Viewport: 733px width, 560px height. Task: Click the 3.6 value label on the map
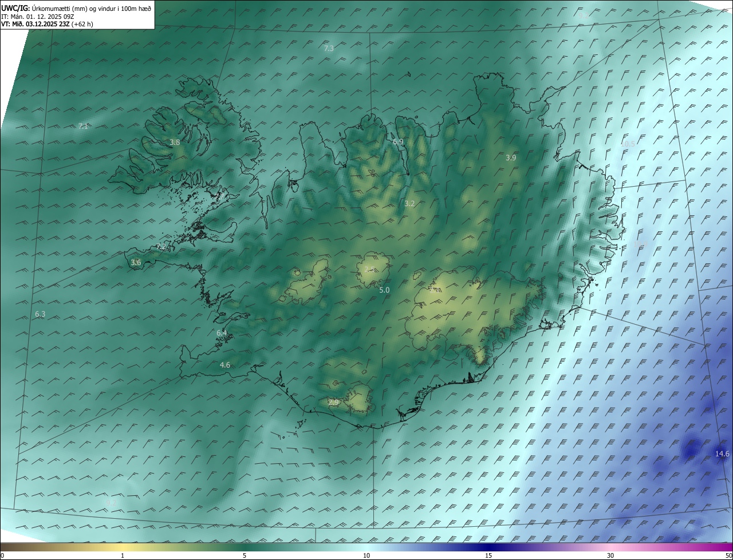tap(136, 263)
